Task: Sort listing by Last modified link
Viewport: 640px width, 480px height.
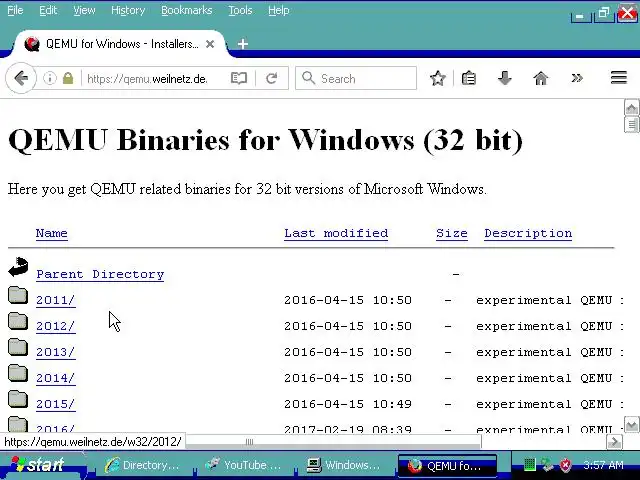Action: point(336,233)
